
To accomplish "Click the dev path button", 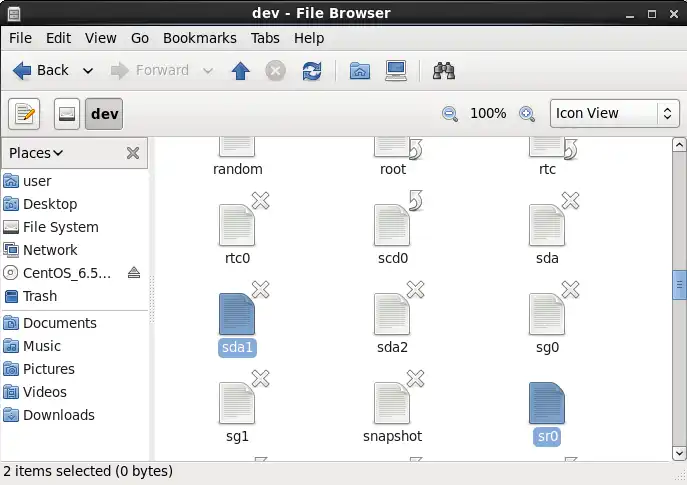I will point(104,114).
